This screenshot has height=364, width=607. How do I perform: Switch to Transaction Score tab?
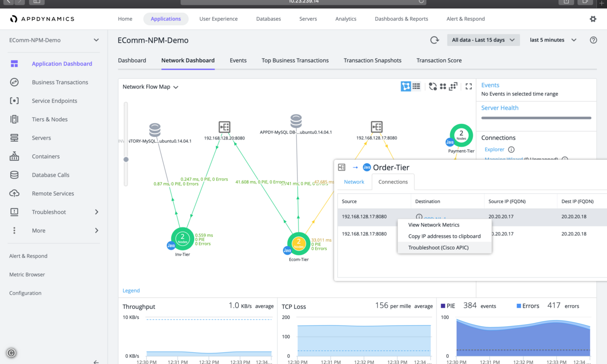click(439, 60)
